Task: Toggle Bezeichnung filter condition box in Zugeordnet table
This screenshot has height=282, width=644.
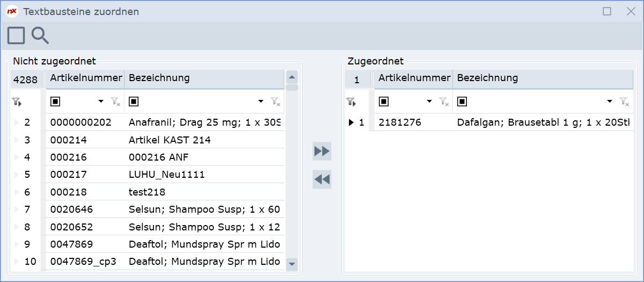Action: pyautogui.click(x=462, y=102)
